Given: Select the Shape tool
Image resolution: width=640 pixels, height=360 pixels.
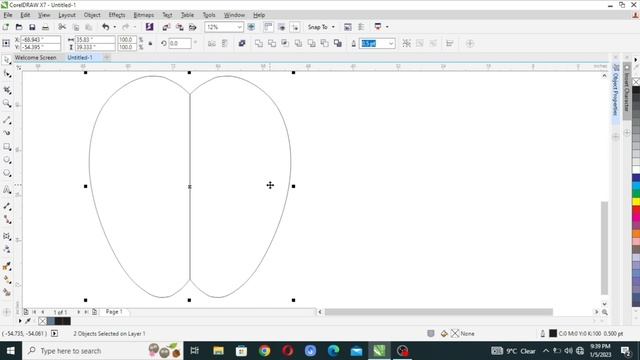Looking at the screenshot, I should point(7,74).
